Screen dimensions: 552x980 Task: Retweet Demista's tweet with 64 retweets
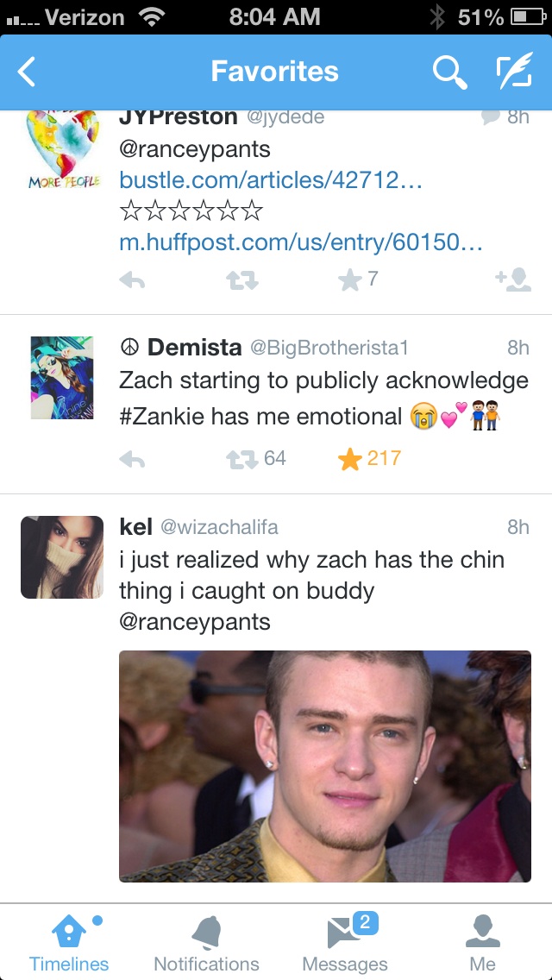(x=255, y=459)
